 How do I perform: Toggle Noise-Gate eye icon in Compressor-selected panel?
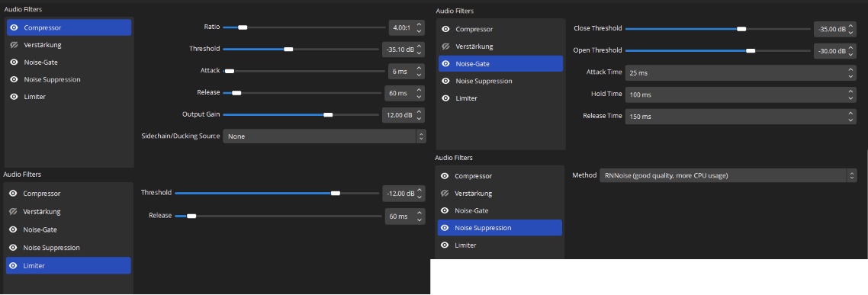14,63
